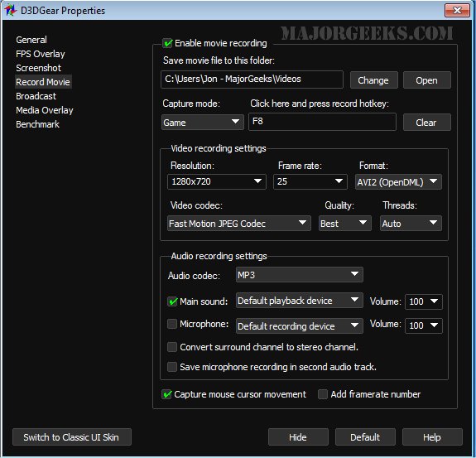Restore settings with the Default button

[x=365, y=437]
